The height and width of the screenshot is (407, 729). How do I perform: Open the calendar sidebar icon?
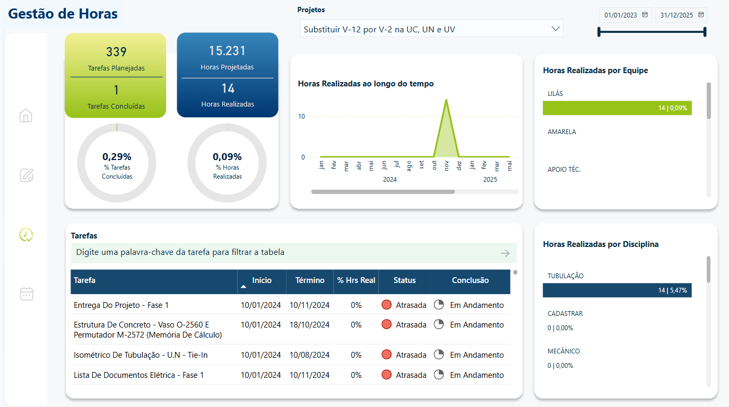[27, 294]
